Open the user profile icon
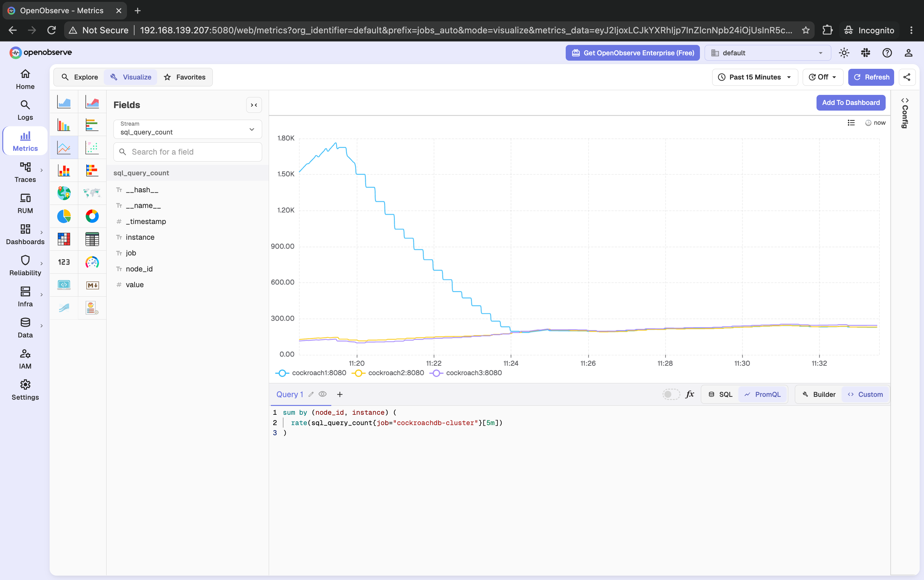 (908, 53)
